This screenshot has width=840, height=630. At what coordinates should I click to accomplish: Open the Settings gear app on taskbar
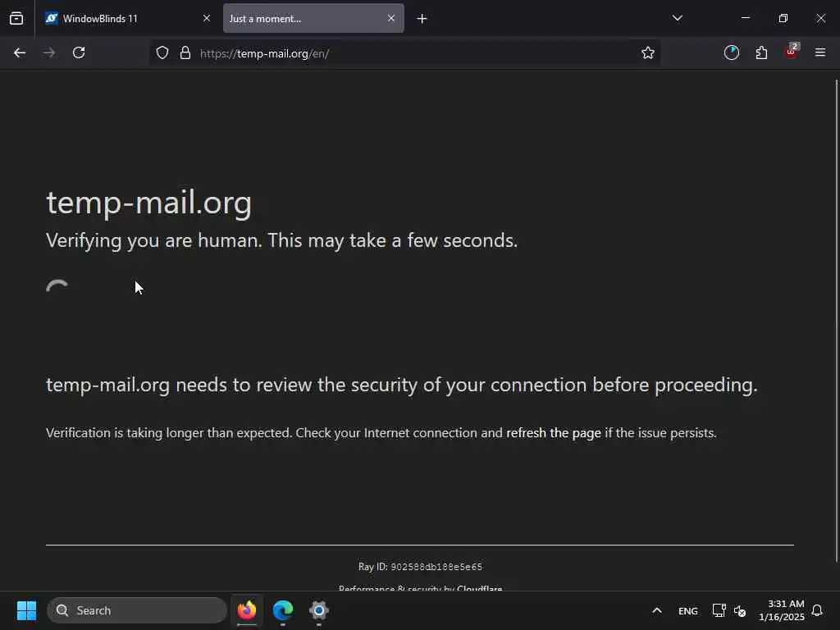319,610
